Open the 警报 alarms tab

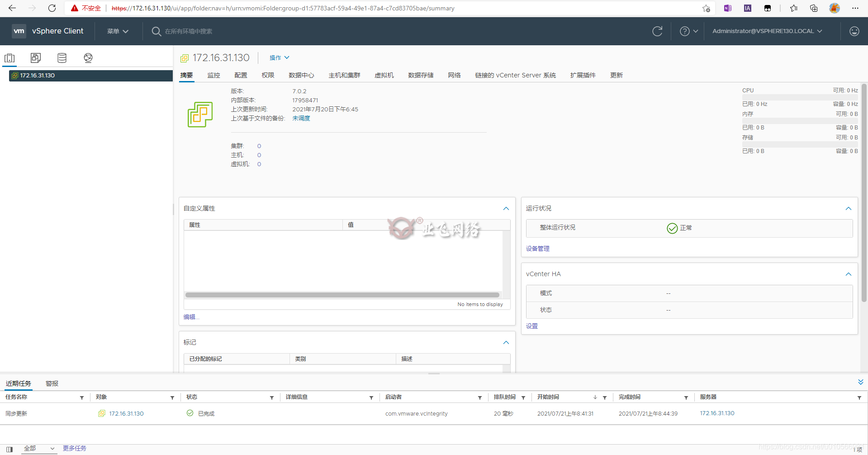(x=52, y=383)
